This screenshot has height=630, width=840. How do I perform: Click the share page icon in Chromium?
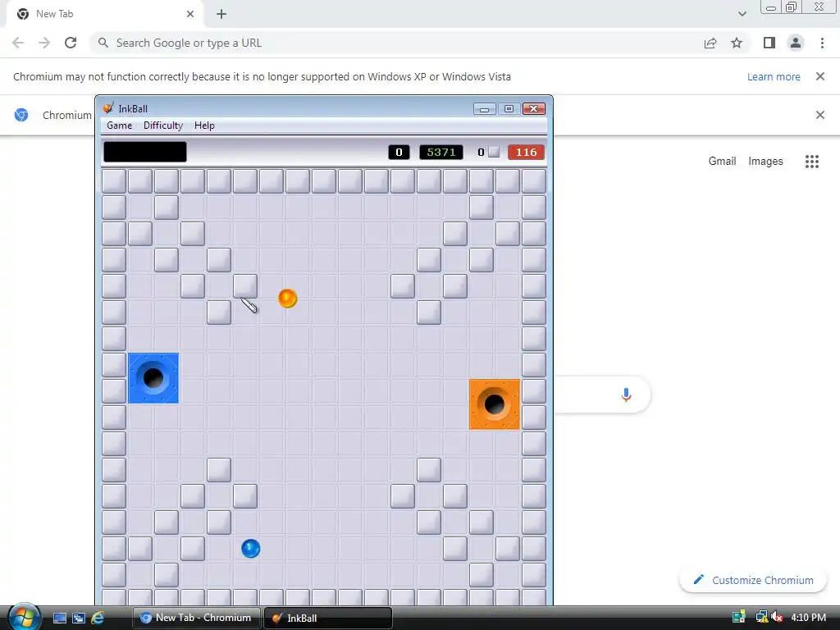(x=710, y=43)
